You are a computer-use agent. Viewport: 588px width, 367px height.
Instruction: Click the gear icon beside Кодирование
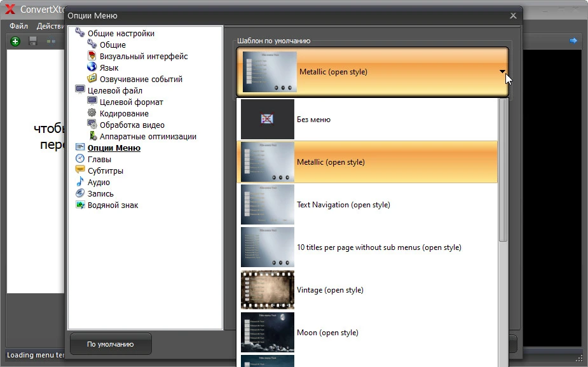pos(92,113)
